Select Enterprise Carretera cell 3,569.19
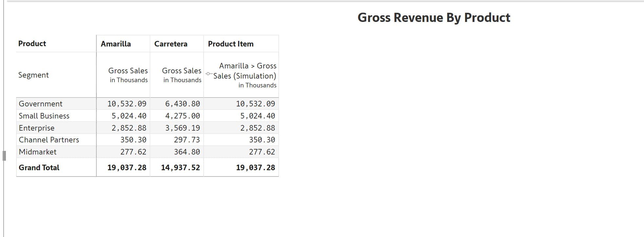 182,128
